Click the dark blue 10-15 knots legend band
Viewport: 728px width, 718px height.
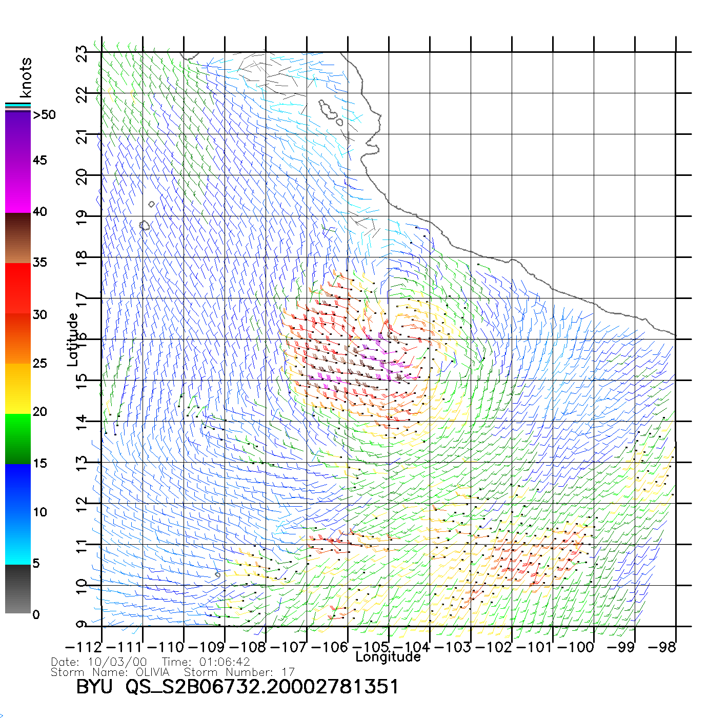18,488
